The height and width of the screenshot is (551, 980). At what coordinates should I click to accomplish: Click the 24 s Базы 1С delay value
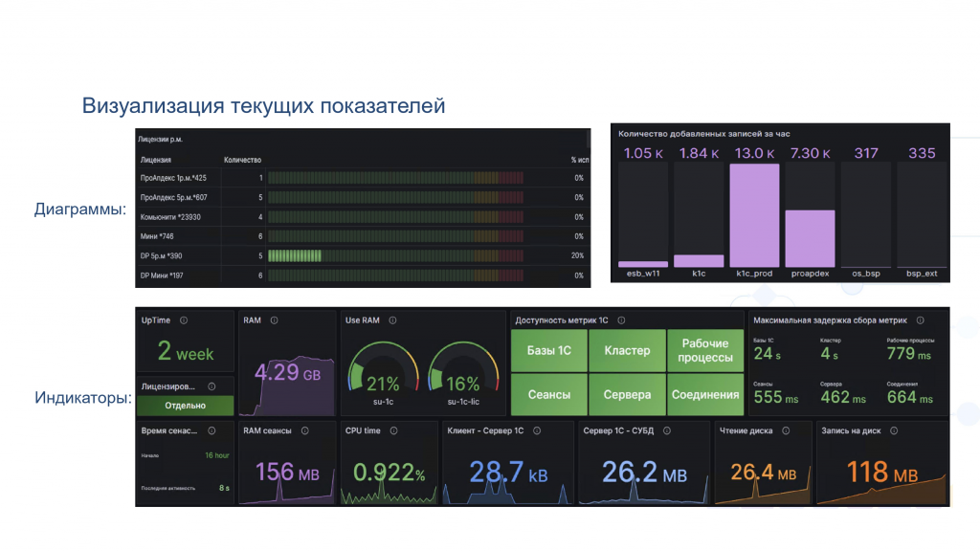tap(767, 354)
